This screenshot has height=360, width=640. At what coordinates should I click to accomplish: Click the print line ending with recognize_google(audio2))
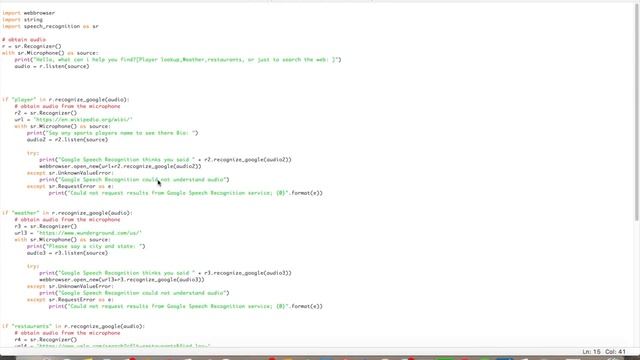click(165, 160)
